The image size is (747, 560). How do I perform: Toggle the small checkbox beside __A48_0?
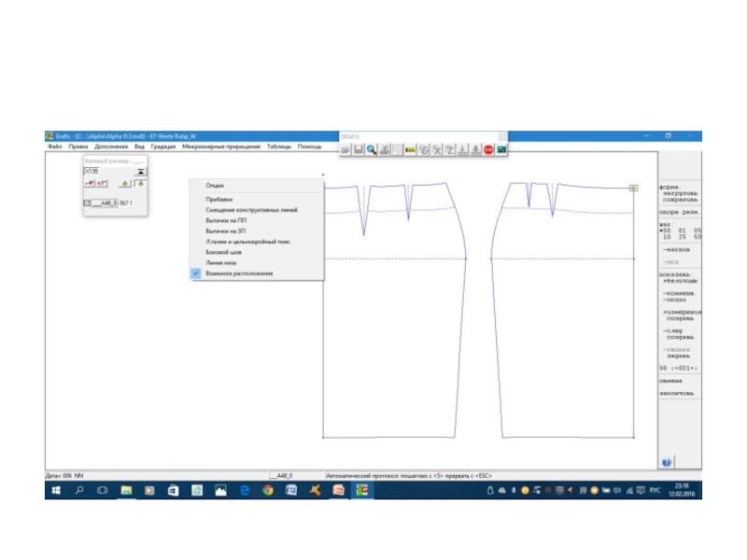coord(86,203)
